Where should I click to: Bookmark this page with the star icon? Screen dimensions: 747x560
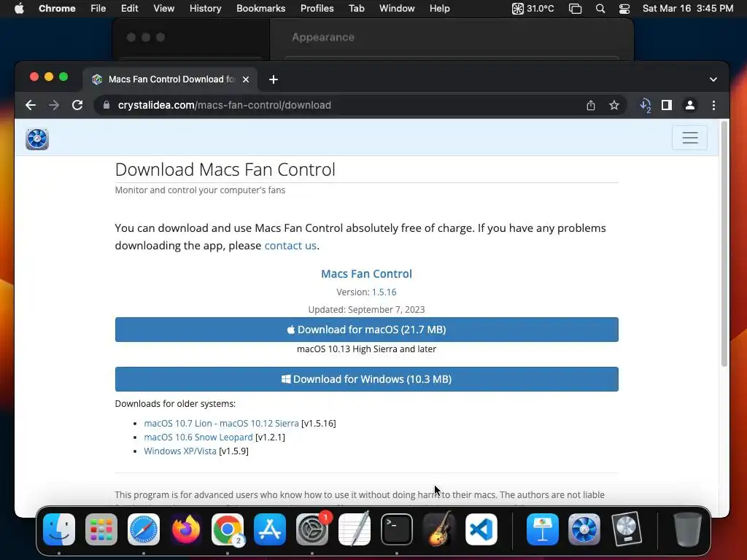pos(614,105)
